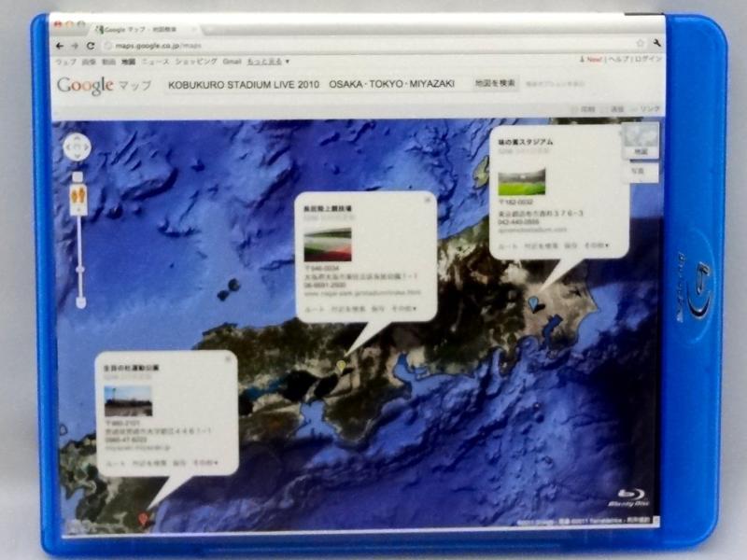Image resolution: width=747 pixels, height=560 pixels.
Task: Select the Street View pegman icon
Action: click(78, 199)
